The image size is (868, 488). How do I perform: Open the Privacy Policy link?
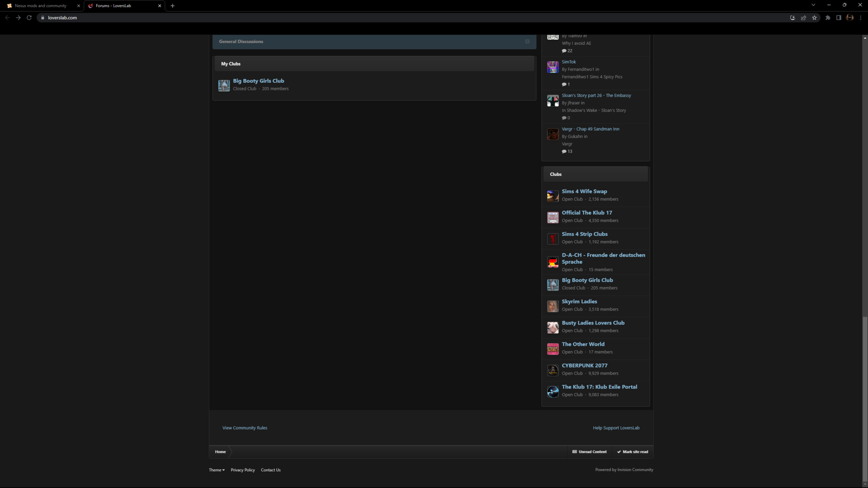243,470
